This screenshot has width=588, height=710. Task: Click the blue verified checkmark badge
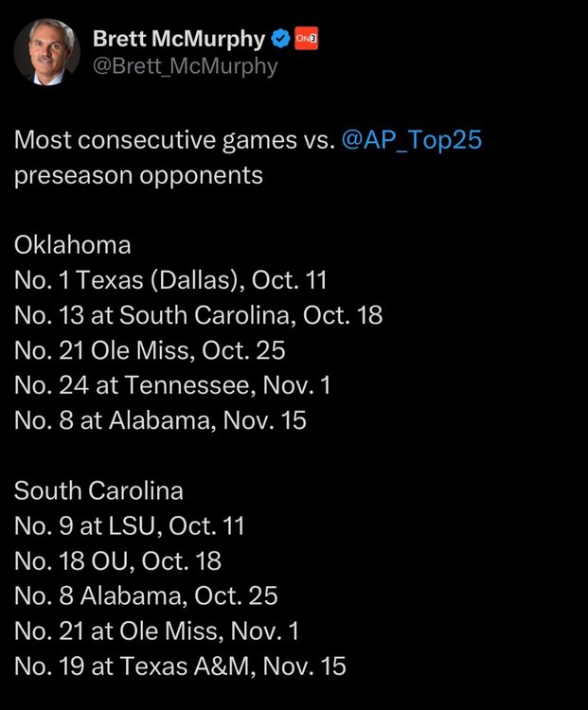(281, 39)
